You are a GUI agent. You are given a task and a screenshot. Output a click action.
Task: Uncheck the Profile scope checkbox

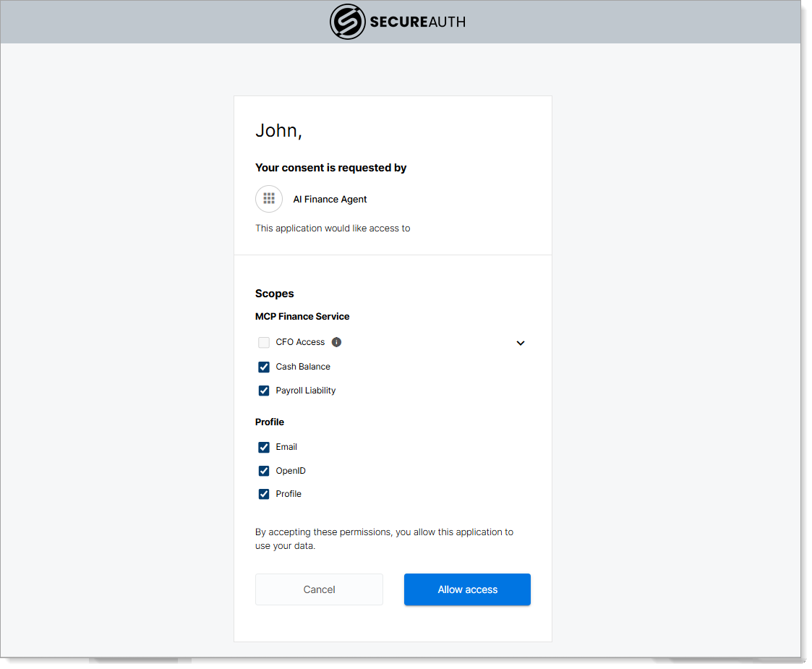coord(264,494)
